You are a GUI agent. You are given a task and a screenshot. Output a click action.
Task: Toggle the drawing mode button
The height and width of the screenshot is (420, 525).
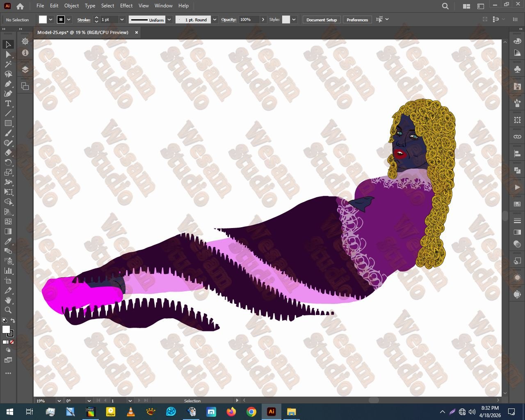(8, 350)
